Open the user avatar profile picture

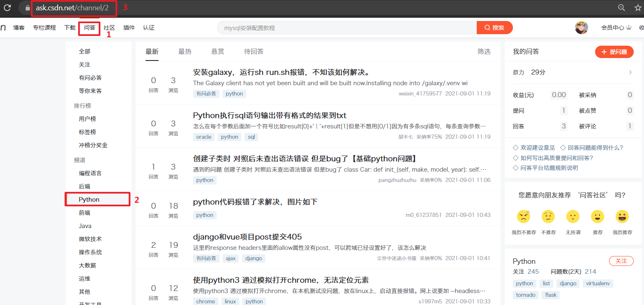[x=581, y=28]
